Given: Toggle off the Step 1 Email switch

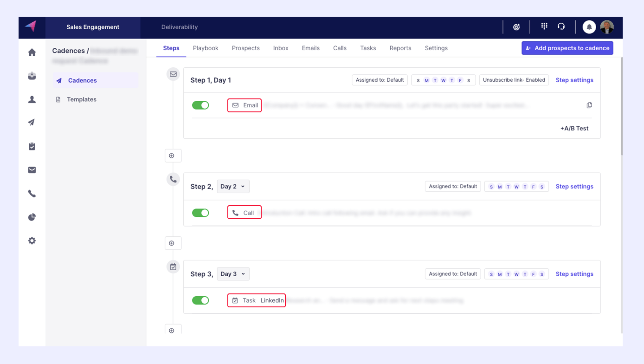Looking at the screenshot, I should pos(200,105).
